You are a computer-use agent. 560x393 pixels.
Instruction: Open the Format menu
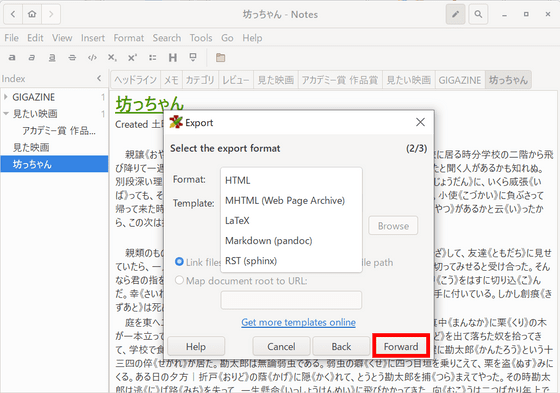point(129,38)
